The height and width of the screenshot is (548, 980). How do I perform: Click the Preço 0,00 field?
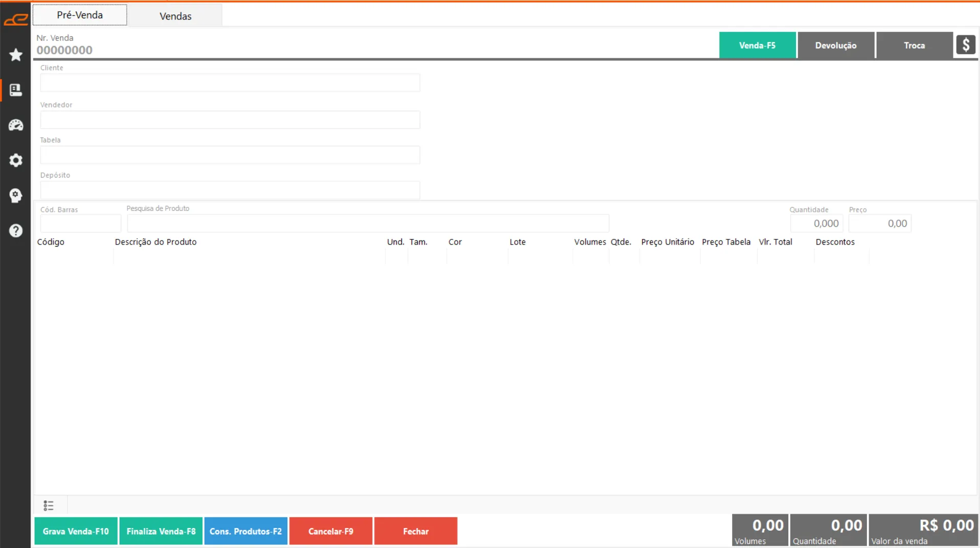pyautogui.click(x=880, y=224)
